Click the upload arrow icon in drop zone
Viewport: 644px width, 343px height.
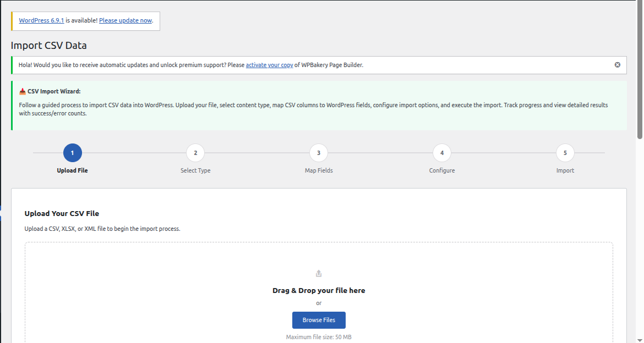(x=319, y=274)
